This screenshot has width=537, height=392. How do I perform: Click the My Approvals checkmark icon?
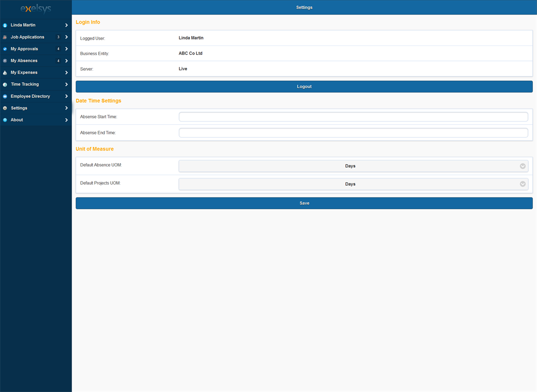[5, 49]
